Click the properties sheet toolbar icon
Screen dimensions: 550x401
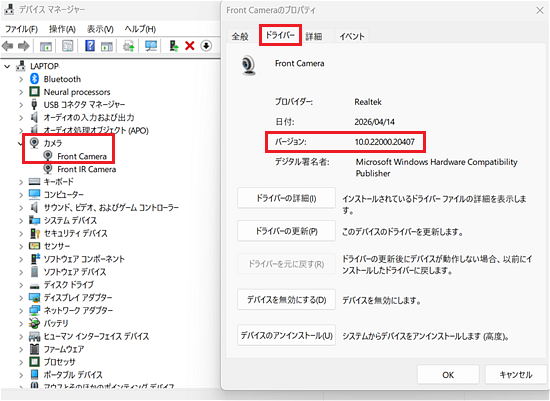[67, 46]
